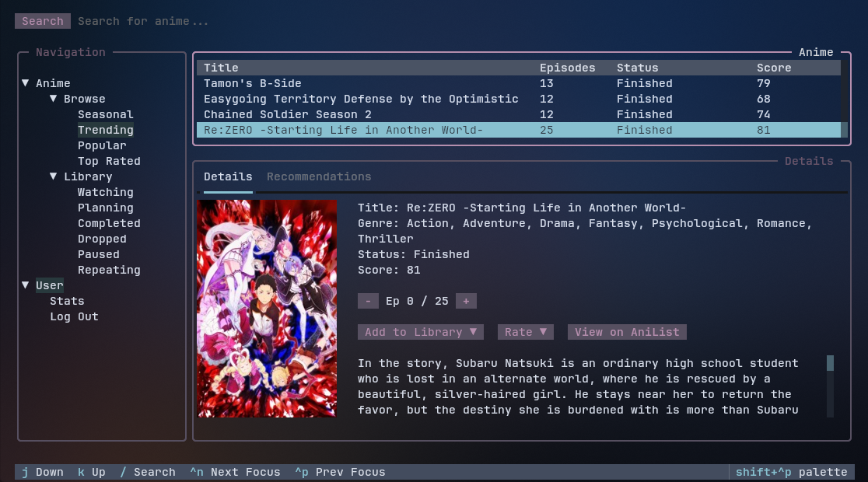Collapse the Browse tree node arrow

point(53,99)
